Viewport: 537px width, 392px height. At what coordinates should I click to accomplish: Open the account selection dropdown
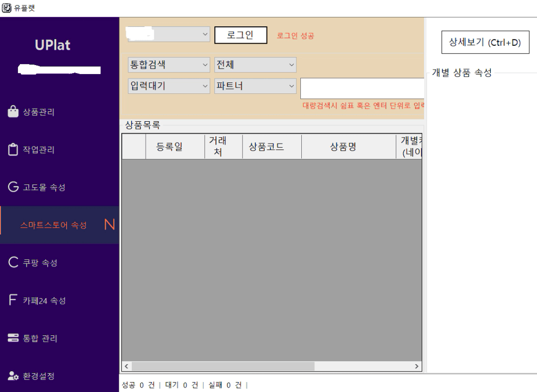click(x=169, y=34)
